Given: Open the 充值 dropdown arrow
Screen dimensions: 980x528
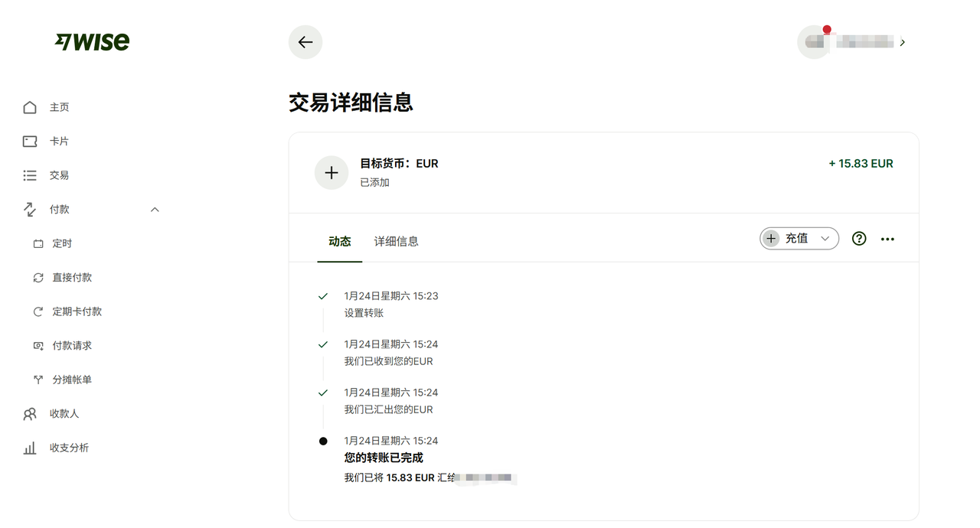Looking at the screenshot, I should tap(825, 238).
